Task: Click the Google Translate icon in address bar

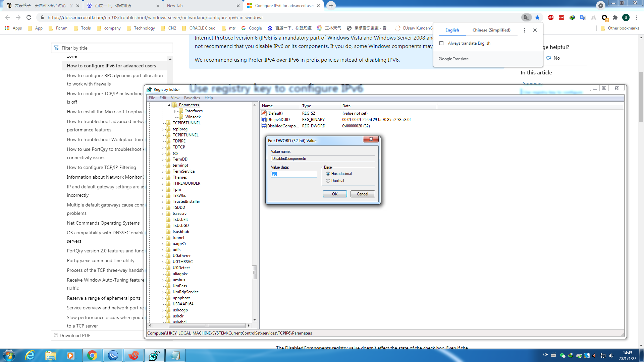Action: pos(526,18)
